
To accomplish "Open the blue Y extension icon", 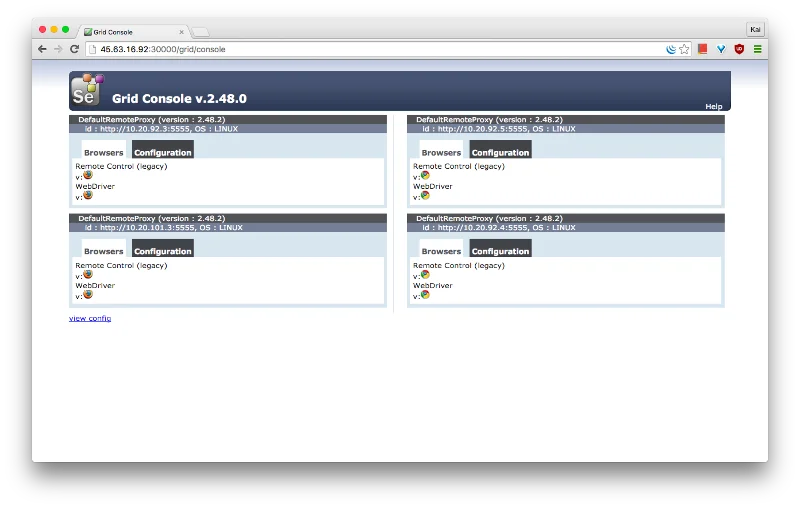I will (x=721, y=49).
